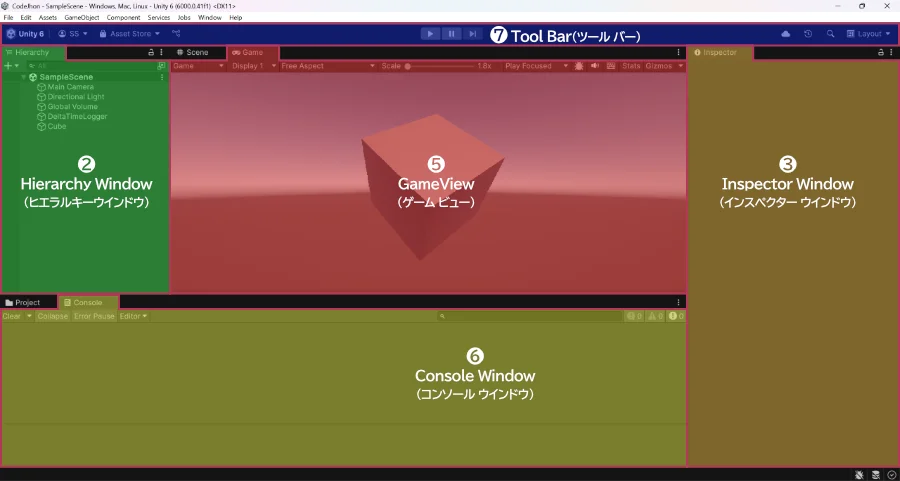Toggle the Game view bug icon
This screenshot has width=900, height=481.
pyautogui.click(x=579, y=66)
